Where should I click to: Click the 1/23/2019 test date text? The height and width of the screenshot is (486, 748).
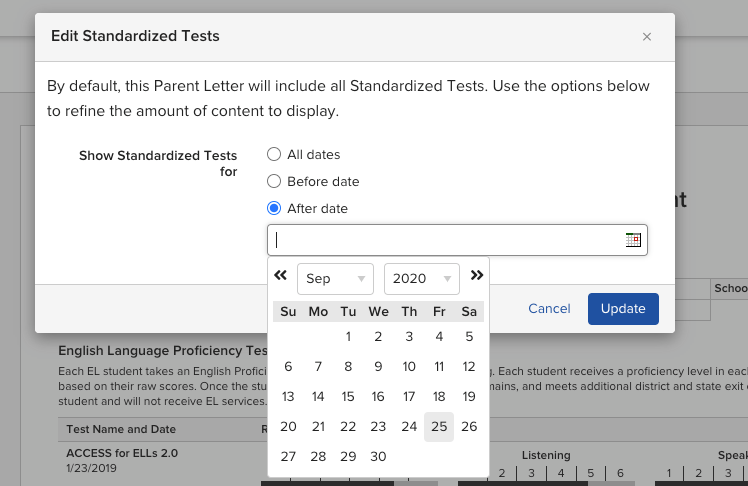point(92,468)
